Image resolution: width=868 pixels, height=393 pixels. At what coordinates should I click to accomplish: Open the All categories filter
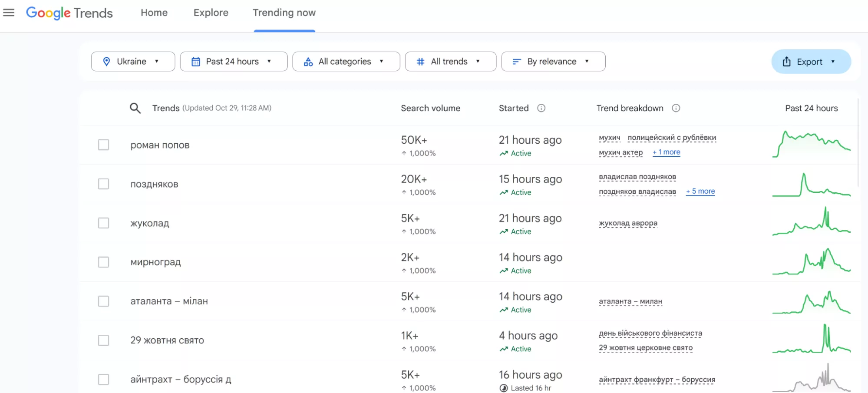(x=346, y=62)
